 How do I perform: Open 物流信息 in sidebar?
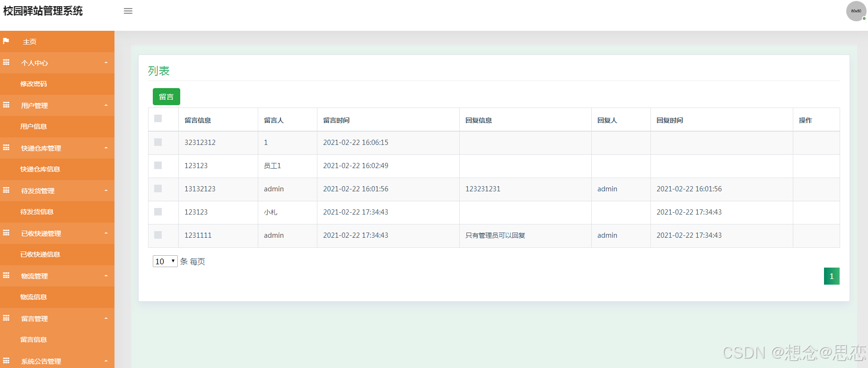[34, 297]
